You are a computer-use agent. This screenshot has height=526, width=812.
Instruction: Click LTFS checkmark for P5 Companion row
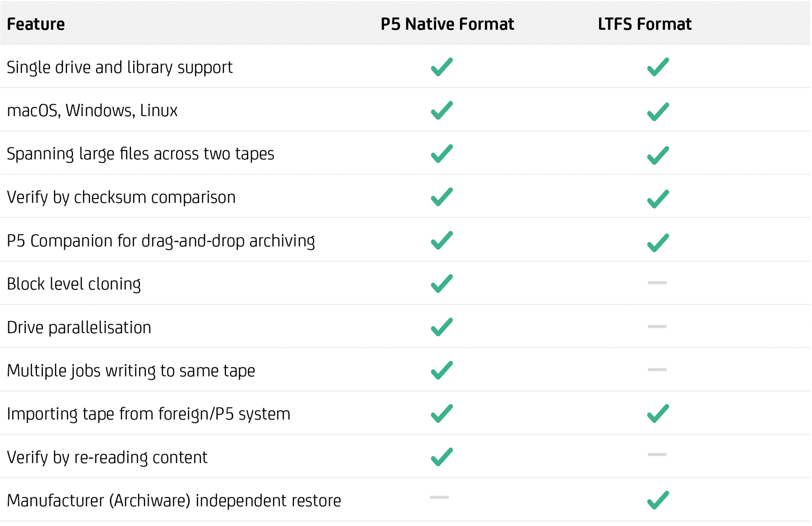(658, 242)
